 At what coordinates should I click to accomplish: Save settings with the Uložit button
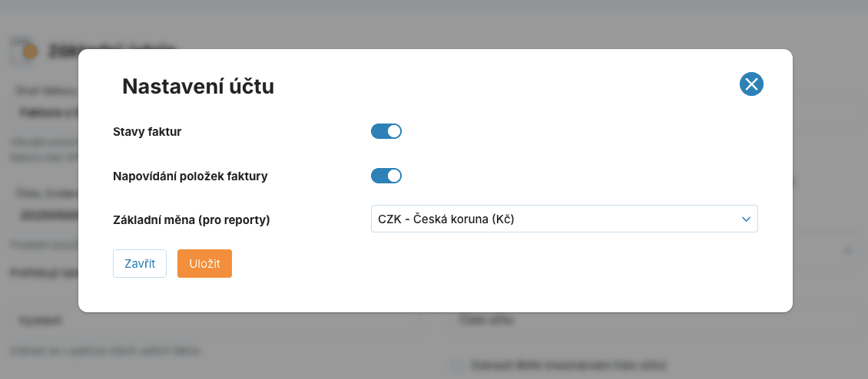(x=204, y=263)
